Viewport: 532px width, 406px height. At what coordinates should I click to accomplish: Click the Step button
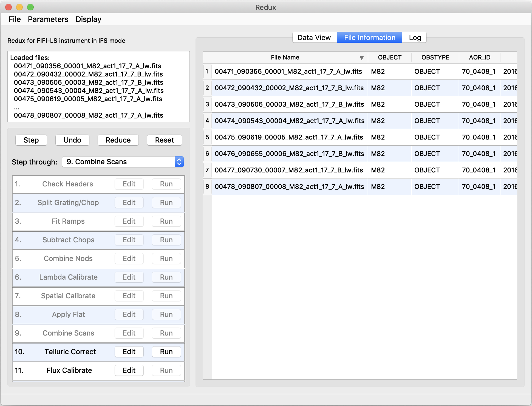(31, 140)
